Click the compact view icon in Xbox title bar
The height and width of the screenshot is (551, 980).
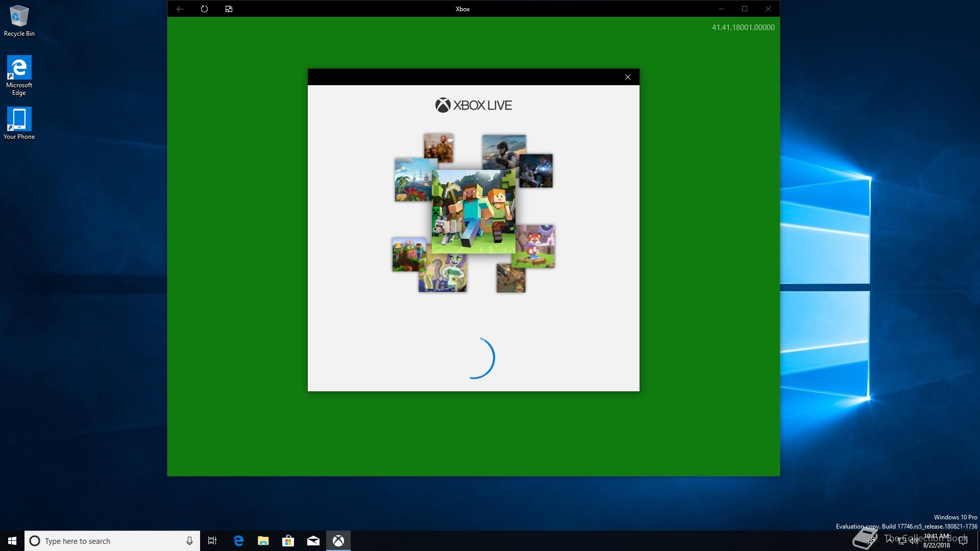coord(229,9)
